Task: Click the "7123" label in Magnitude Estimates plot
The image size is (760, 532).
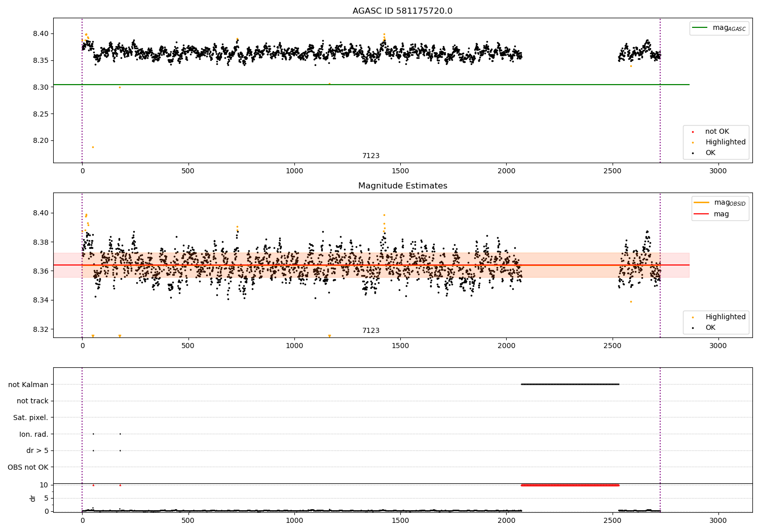Action: (371, 331)
